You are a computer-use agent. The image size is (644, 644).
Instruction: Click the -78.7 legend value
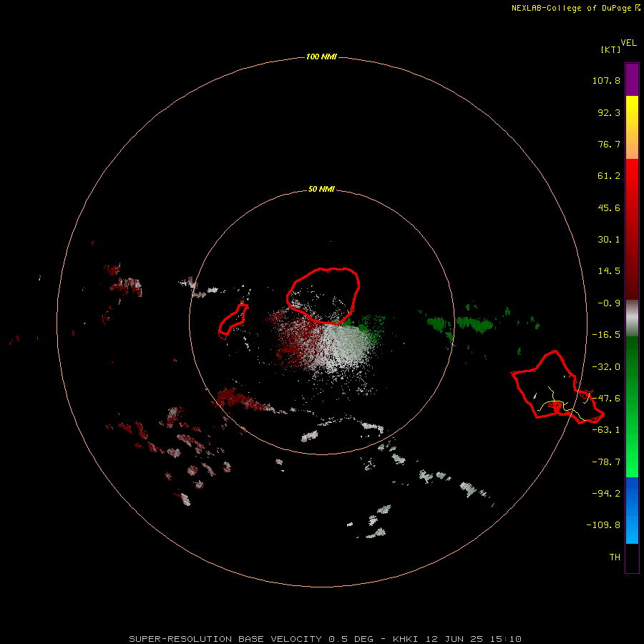click(x=606, y=462)
